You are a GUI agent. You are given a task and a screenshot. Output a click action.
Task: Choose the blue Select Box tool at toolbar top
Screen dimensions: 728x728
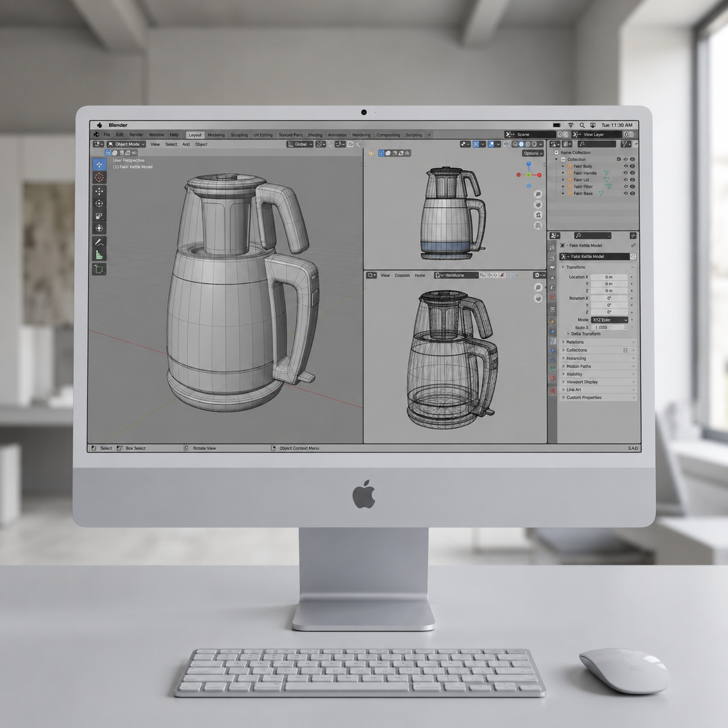click(99, 165)
